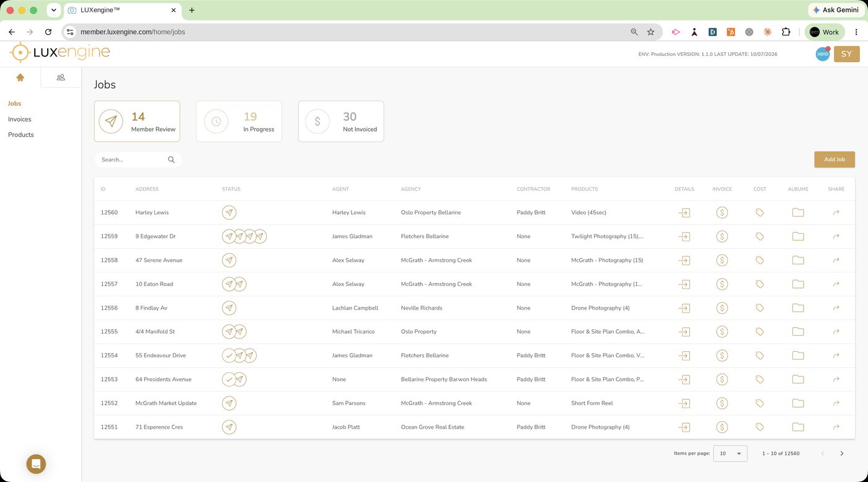Open invoice icon for 55 Endeavour Drive

click(722, 355)
